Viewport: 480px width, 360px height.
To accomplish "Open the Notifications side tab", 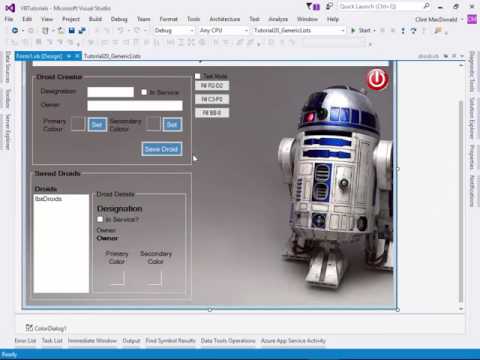I will [472, 190].
